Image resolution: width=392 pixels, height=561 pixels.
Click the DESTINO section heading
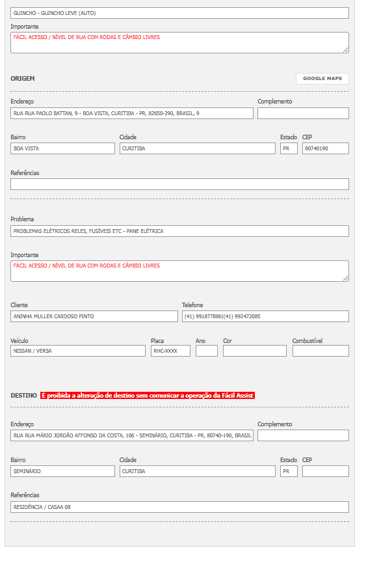pos(23,395)
